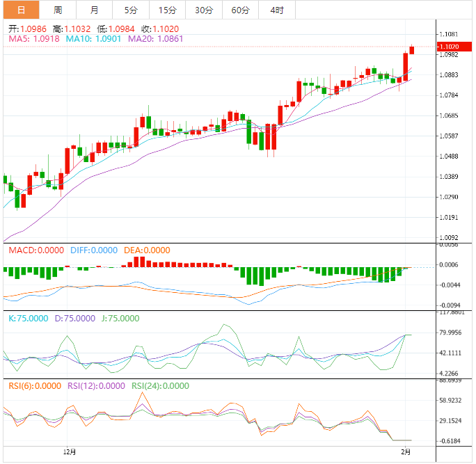The height and width of the screenshot is (464, 476).
Task: Click the RSI(6): 0.0000 label
Action: click(x=35, y=386)
